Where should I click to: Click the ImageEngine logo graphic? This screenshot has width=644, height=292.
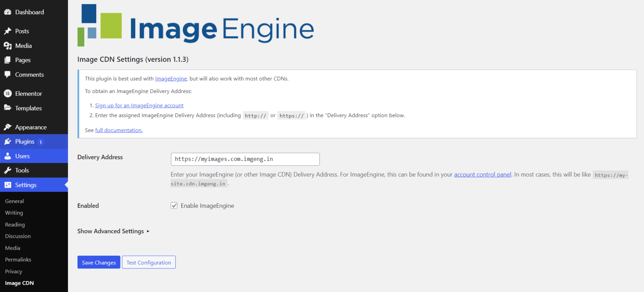point(196,25)
